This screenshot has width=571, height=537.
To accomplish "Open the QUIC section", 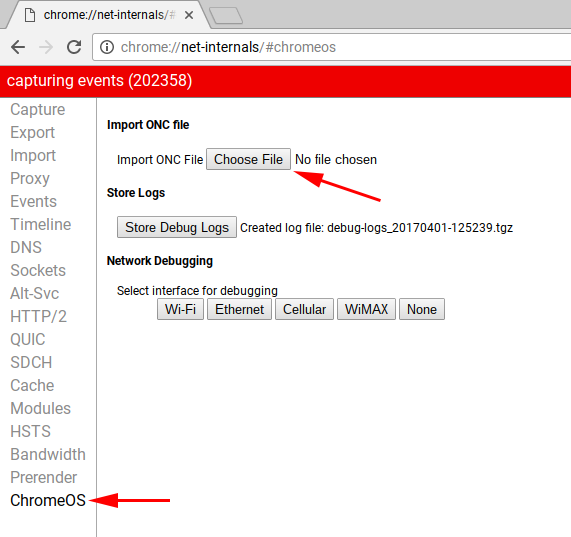I will click(x=28, y=339).
